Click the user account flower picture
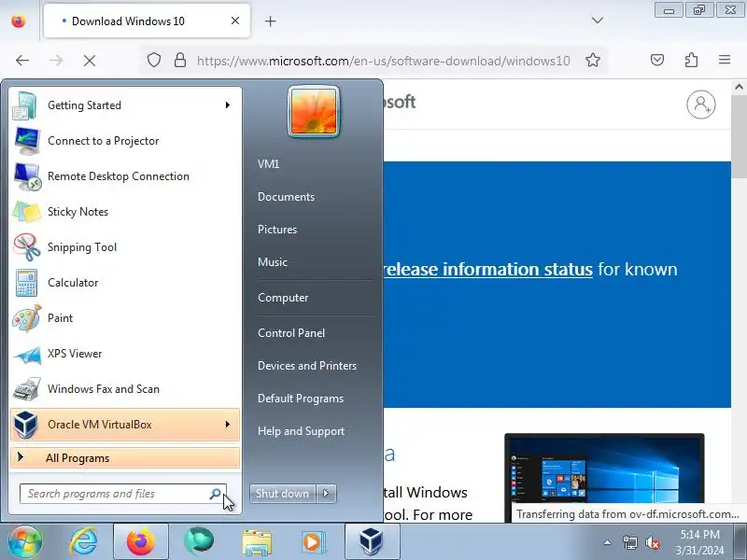The height and width of the screenshot is (560, 747). tap(314, 111)
